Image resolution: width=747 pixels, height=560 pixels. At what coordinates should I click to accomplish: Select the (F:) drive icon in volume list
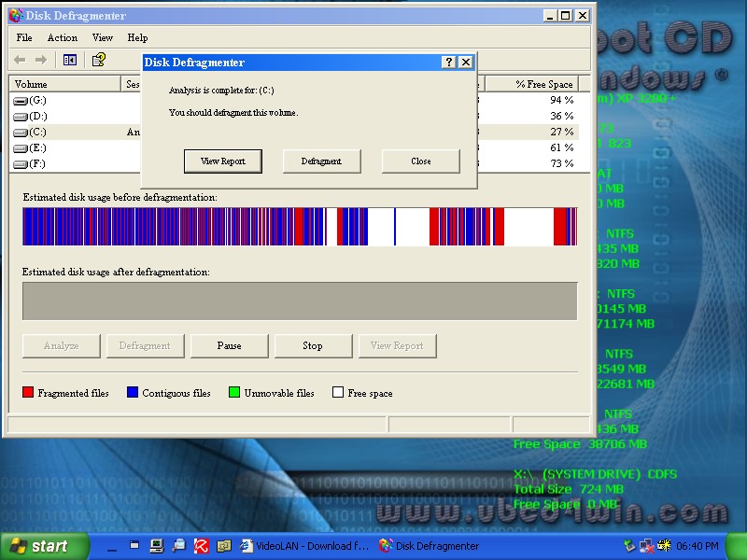[21, 163]
